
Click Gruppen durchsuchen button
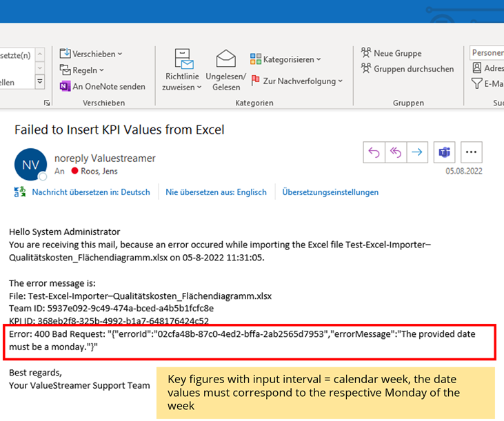(407, 69)
